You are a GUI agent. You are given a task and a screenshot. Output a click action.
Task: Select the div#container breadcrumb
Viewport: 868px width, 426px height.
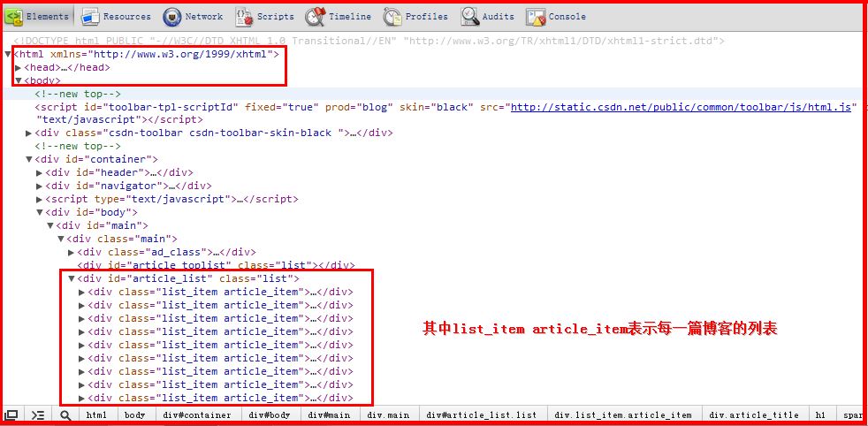[x=197, y=415]
